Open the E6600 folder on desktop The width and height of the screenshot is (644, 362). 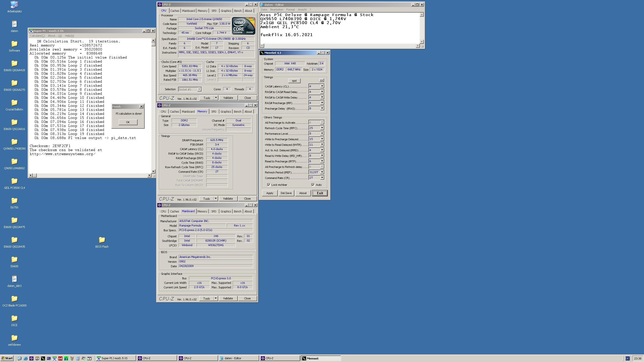click(x=14, y=262)
